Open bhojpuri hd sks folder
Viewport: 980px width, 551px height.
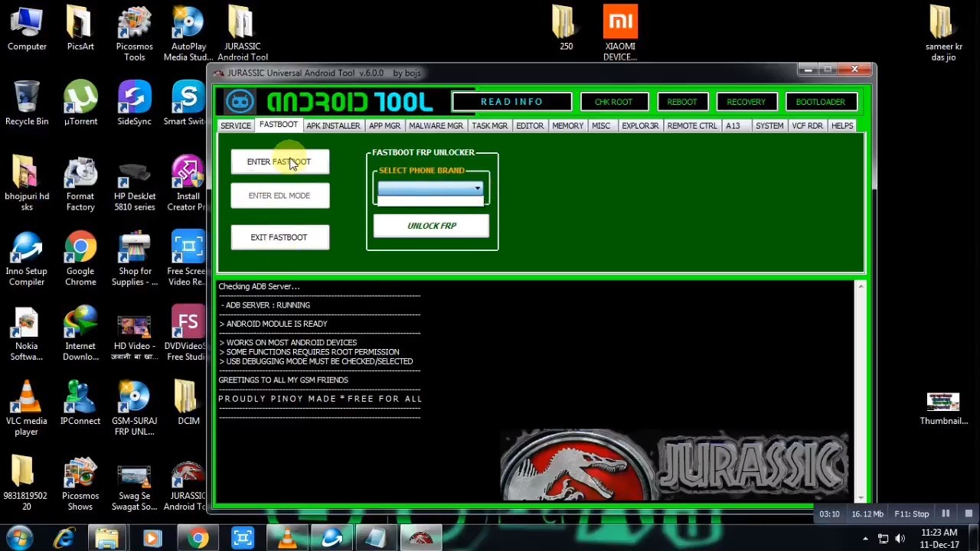(27, 184)
